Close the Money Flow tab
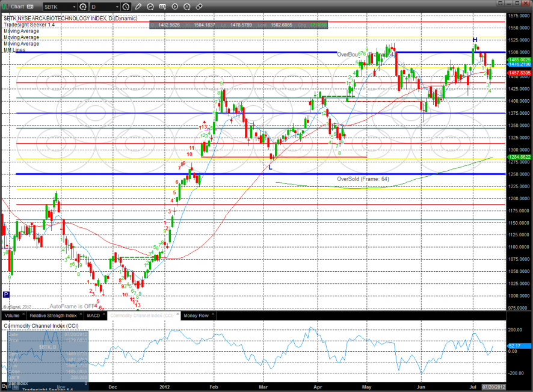This screenshot has height=392, width=533. pyautogui.click(x=212, y=315)
